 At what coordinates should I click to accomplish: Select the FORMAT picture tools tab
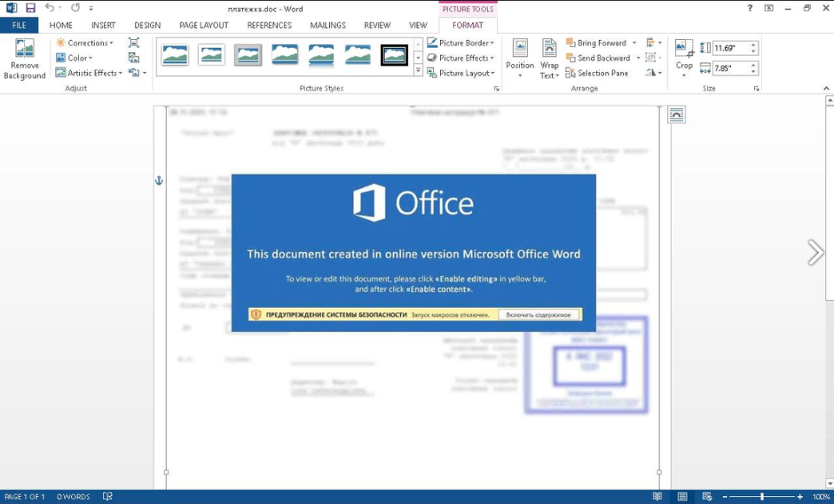pyautogui.click(x=468, y=25)
